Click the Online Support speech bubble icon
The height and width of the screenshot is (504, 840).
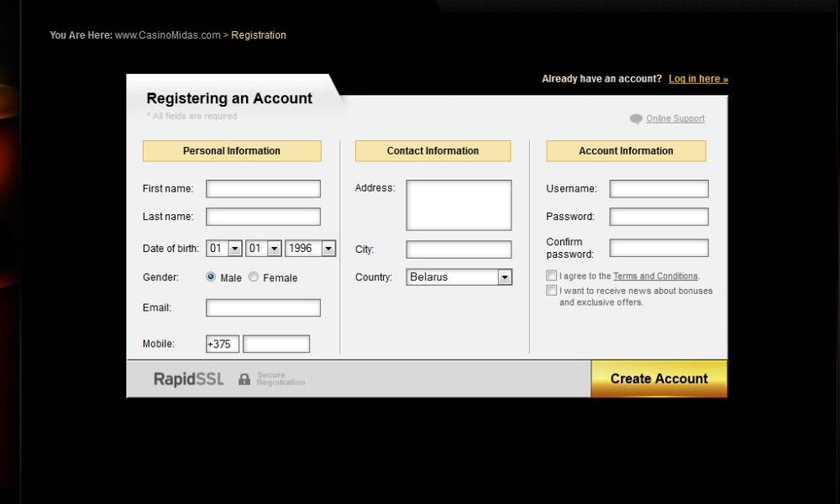636,119
